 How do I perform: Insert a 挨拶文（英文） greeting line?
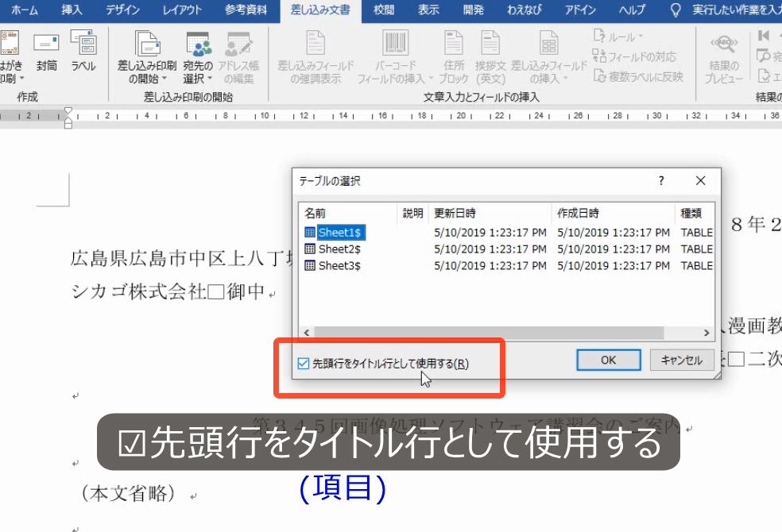click(490, 56)
